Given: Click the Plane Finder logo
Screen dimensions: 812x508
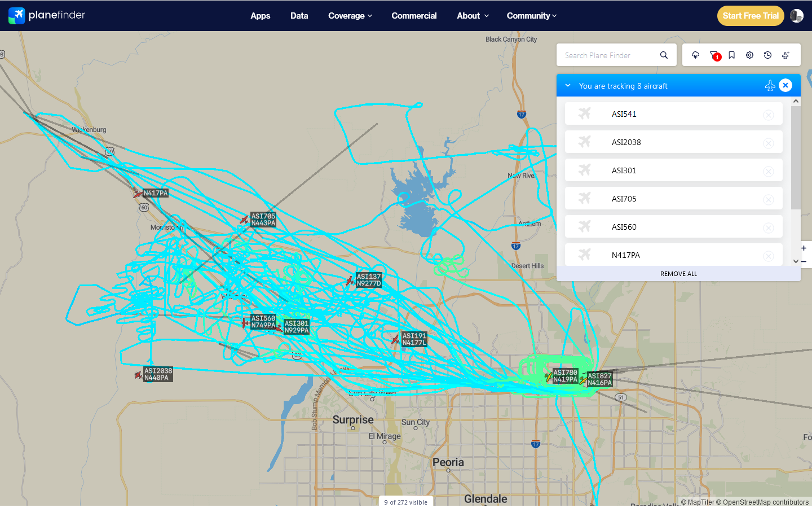Looking at the screenshot, I should coord(47,15).
